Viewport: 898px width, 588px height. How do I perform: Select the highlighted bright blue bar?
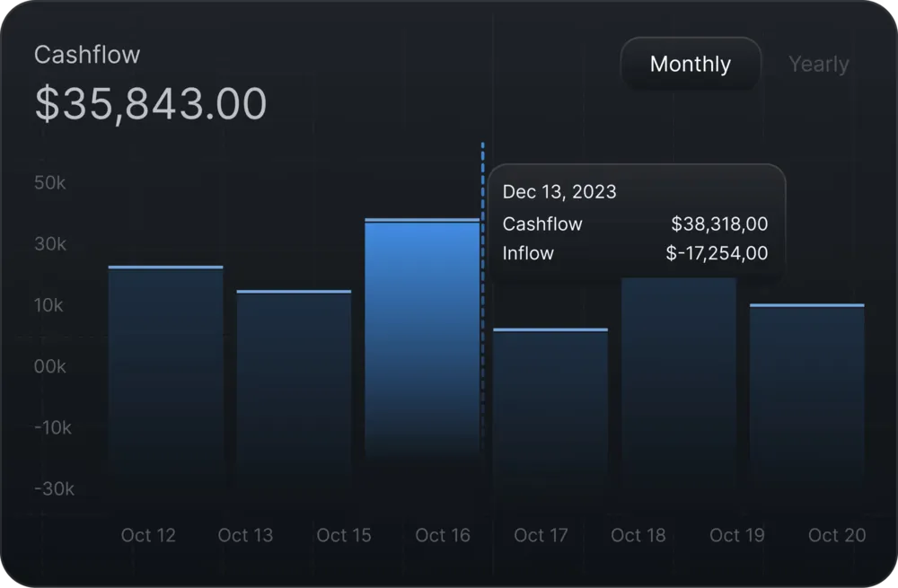tap(422, 339)
